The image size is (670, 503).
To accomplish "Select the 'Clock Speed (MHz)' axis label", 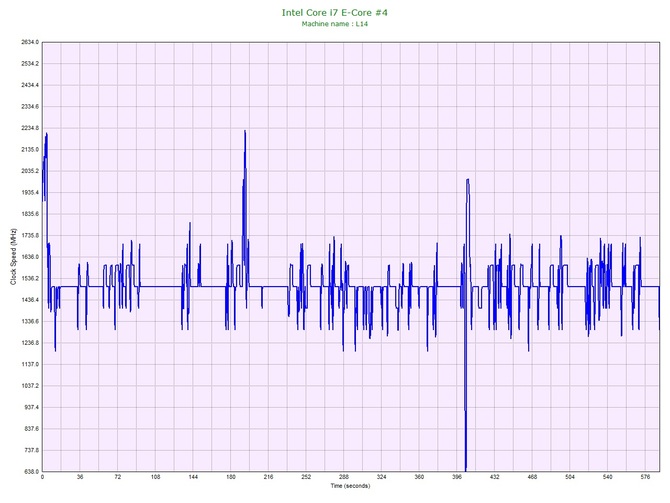I will tap(13, 257).
